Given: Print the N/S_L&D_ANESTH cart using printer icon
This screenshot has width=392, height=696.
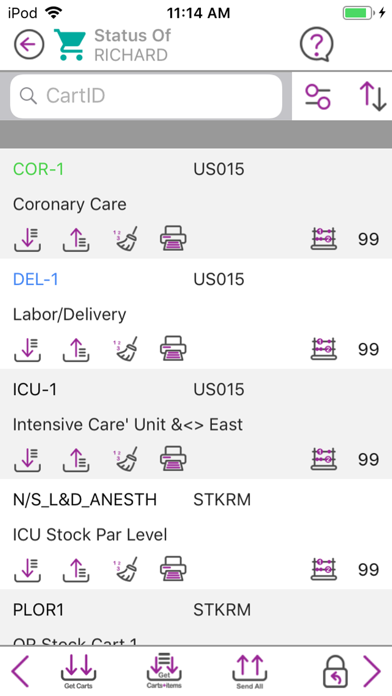Looking at the screenshot, I should (173, 569).
